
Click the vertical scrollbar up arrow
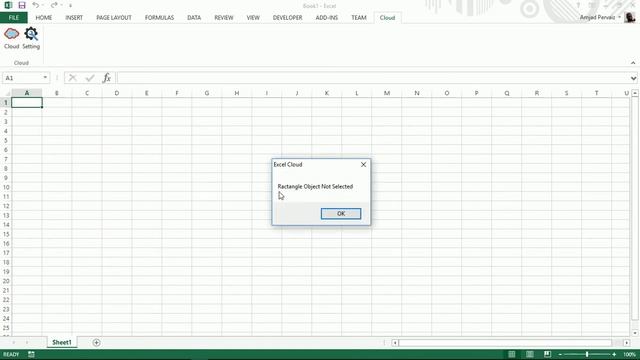(x=635, y=93)
